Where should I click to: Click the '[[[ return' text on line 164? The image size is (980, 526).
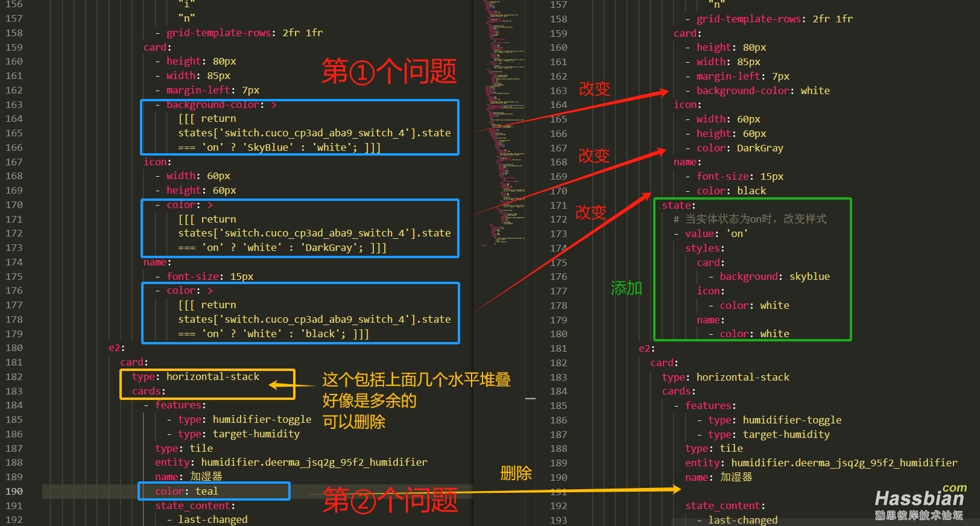207,119
